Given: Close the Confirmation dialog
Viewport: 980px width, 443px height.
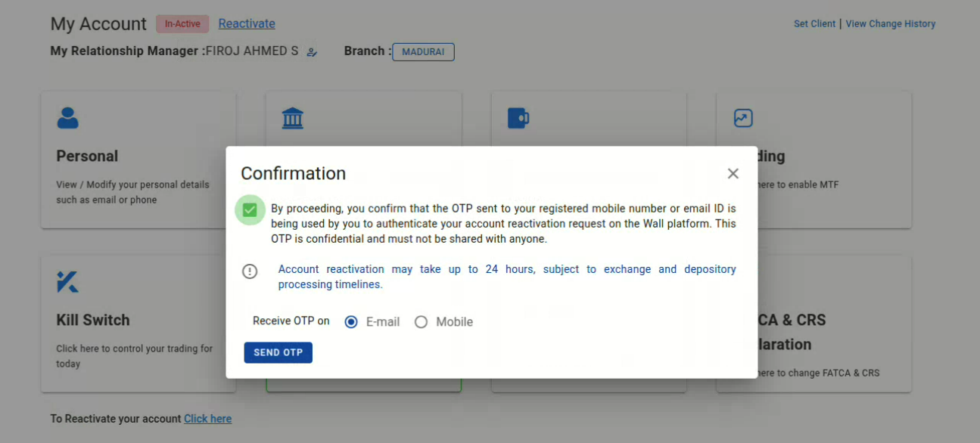Looking at the screenshot, I should [x=733, y=174].
